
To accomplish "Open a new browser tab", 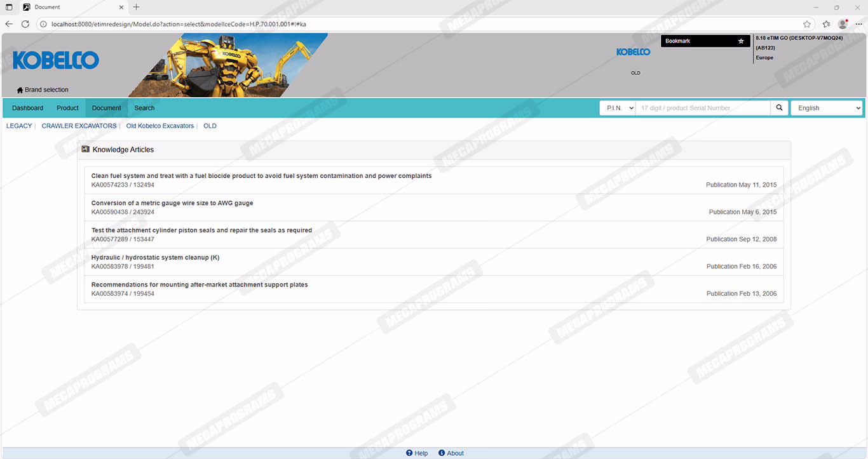I will pyautogui.click(x=136, y=7).
